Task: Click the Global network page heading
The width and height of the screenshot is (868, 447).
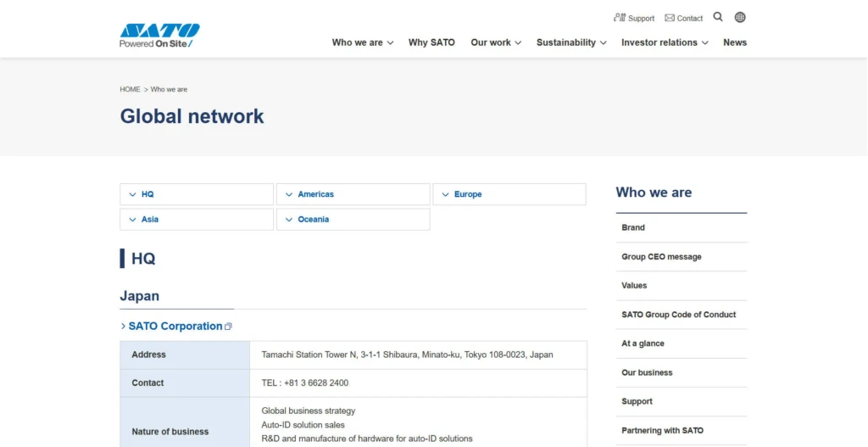Action: tap(192, 116)
